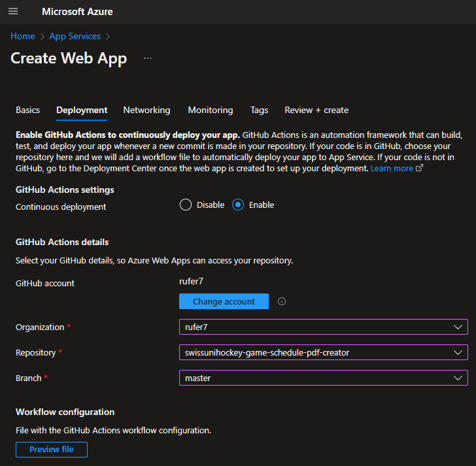
Task: Expand the Repository dropdown
Action: (323, 352)
